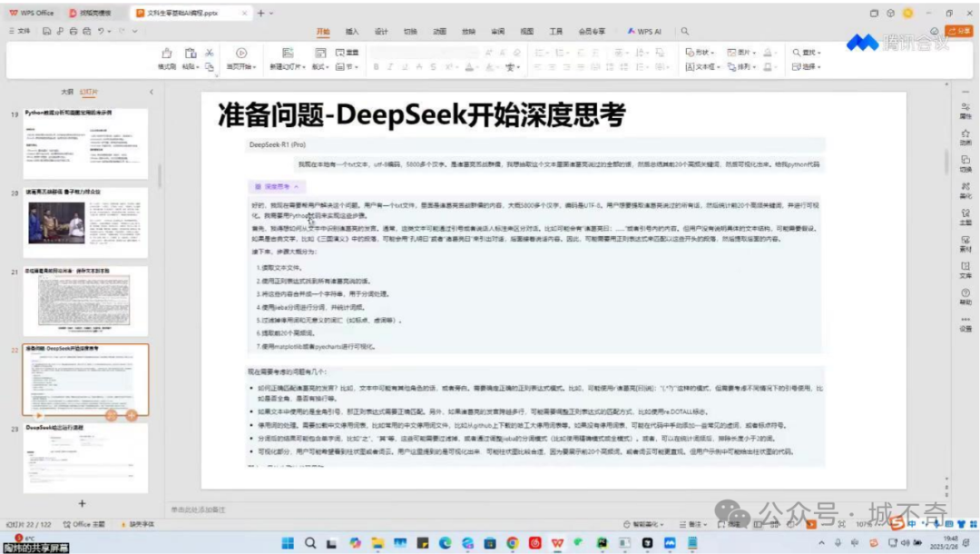Toggle Strikethrough formatting
The height and width of the screenshot is (554, 980).
418,67
